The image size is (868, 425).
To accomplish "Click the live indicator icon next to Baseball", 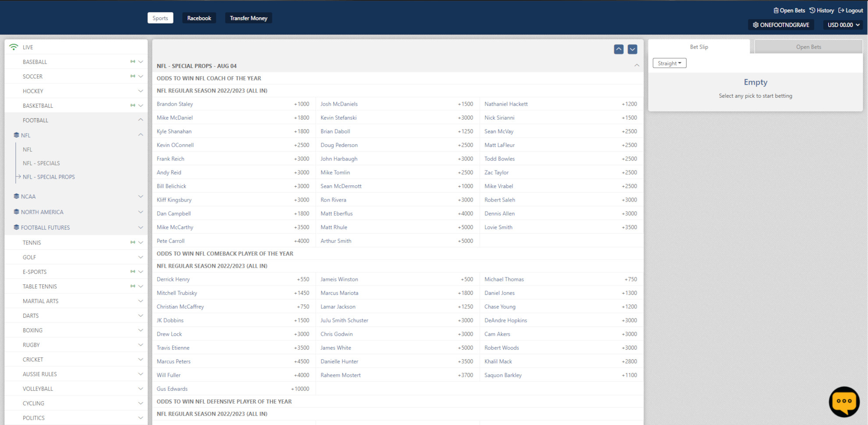I will 132,62.
